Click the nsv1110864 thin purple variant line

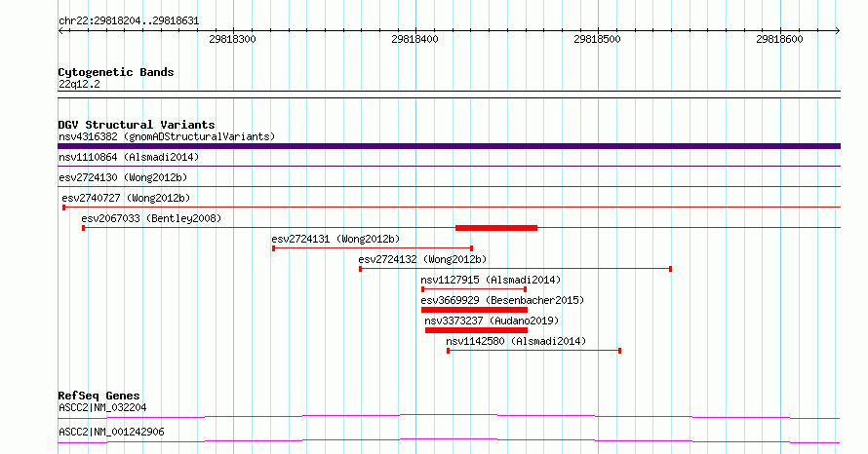pos(449,166)
